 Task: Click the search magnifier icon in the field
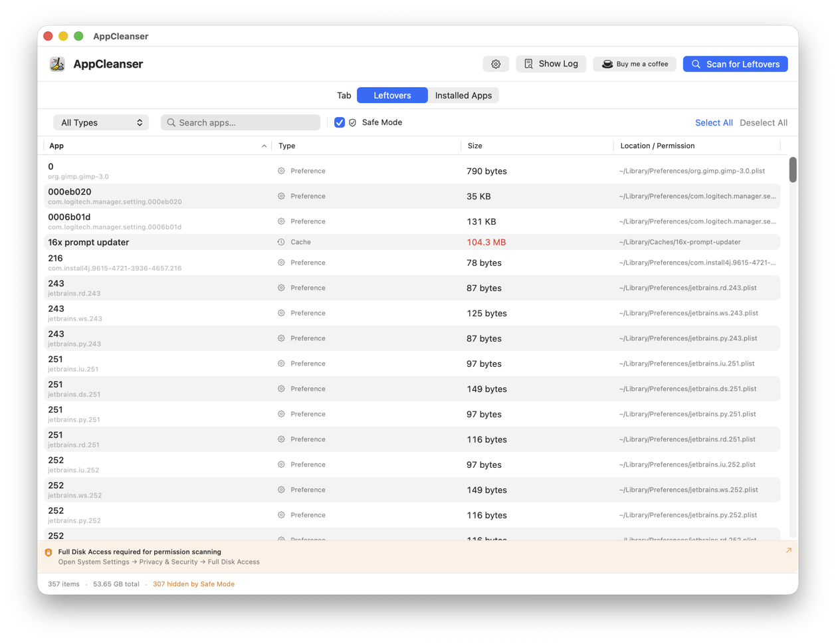[171, 123]
